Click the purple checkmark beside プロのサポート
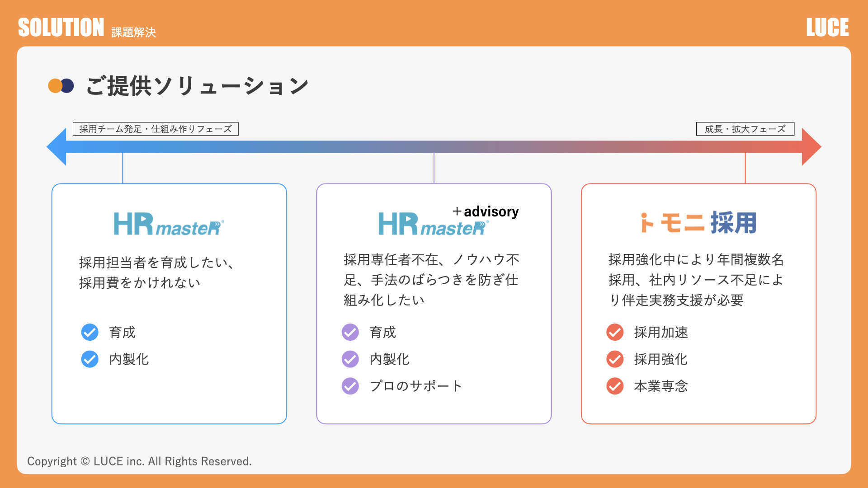Image resolution: width=868 pixels, height=488 pixels. (350, 386)
